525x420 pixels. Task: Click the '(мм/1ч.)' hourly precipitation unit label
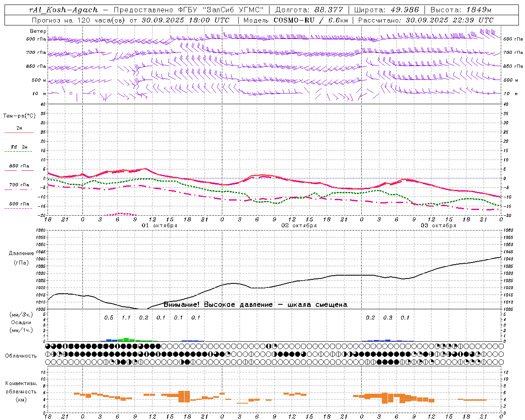coord(21,330)
